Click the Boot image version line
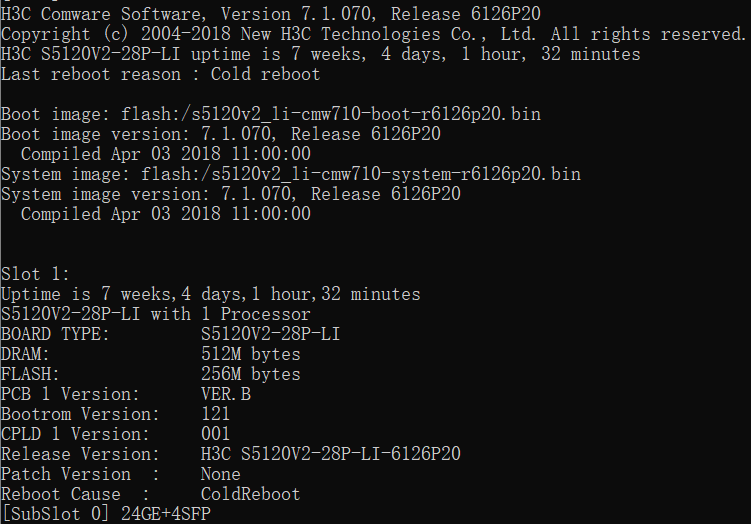This screenshot has height=524, width=751. [220, 134]
